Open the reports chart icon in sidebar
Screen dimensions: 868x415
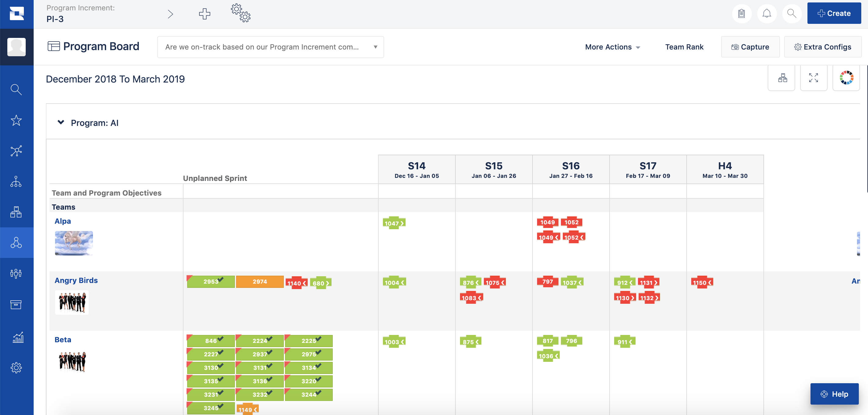click(x=16, y=338)
